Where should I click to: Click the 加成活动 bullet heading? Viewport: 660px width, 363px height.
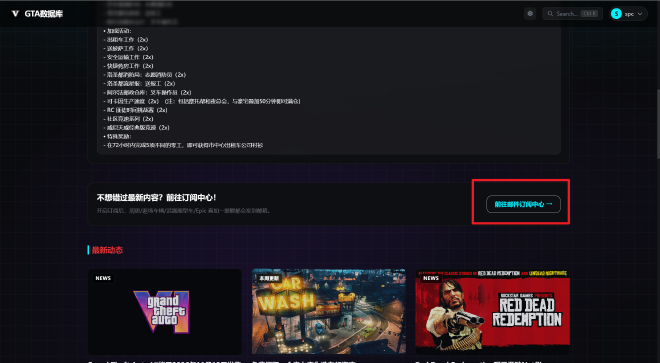(117, 31)
